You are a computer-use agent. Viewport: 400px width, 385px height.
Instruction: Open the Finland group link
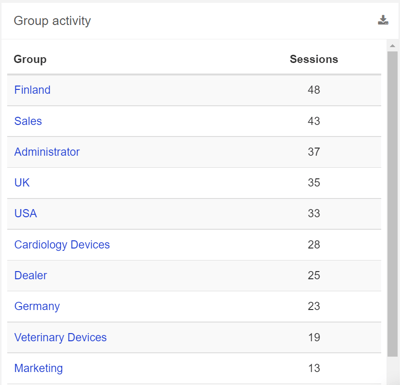pyautogui.click(x=32, y=90)
